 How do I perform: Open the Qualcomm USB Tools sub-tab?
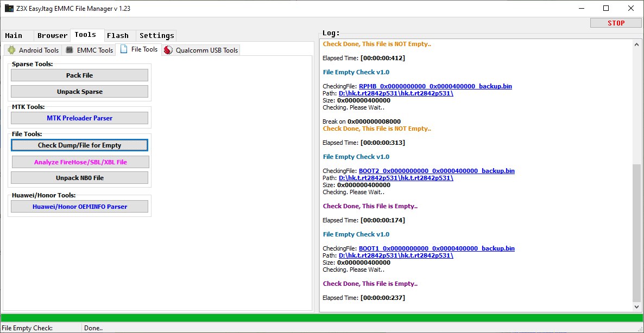201,50
